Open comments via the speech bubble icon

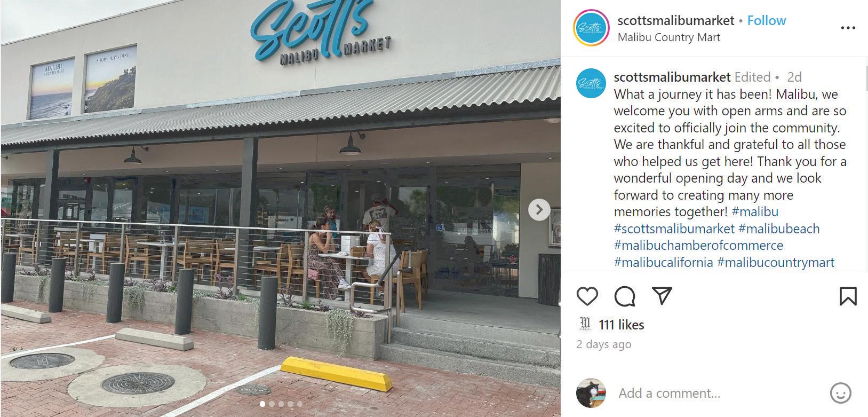coord(624,296)
